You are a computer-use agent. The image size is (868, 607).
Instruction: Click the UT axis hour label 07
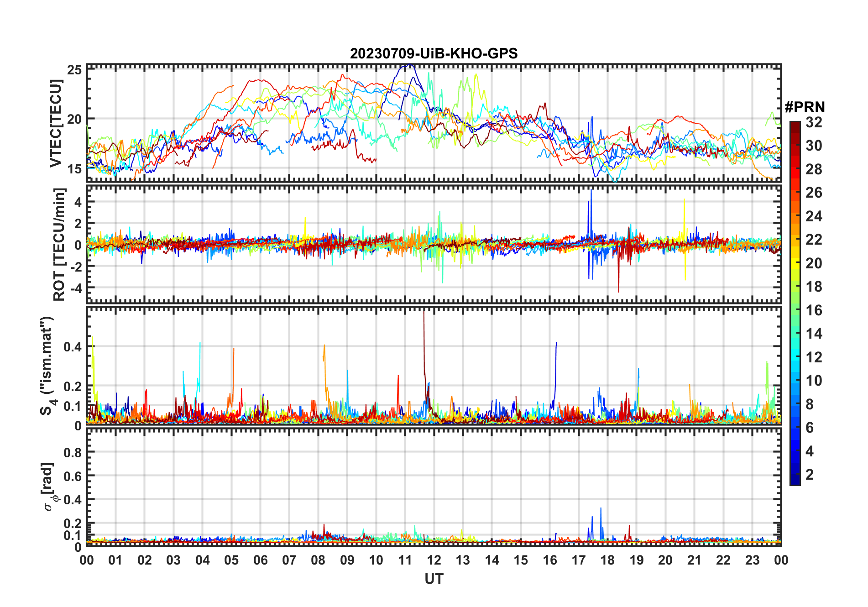(x=289, y=560)
